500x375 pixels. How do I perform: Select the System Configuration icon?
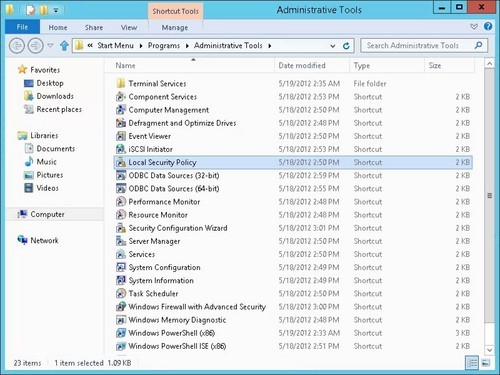121,267
